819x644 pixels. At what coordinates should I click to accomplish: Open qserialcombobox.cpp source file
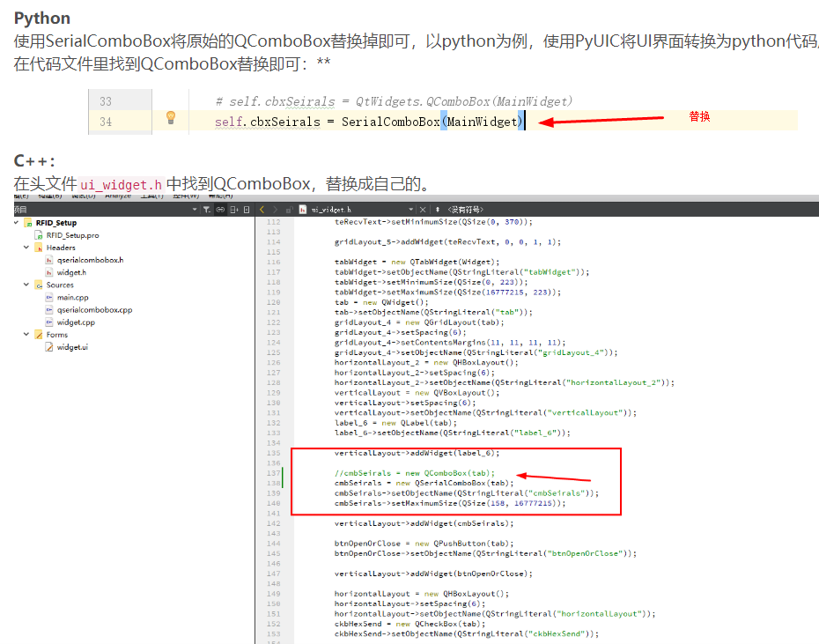coord(94,310)
